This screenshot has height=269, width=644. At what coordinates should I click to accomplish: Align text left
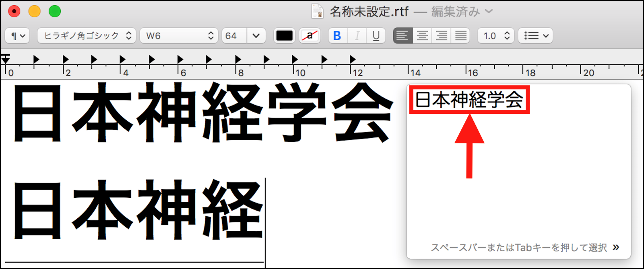(402, 36)
